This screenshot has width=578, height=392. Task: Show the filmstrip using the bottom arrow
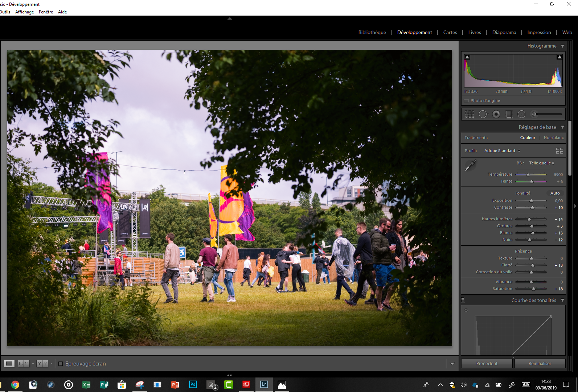pyautogui.click(x=230, y=374)
